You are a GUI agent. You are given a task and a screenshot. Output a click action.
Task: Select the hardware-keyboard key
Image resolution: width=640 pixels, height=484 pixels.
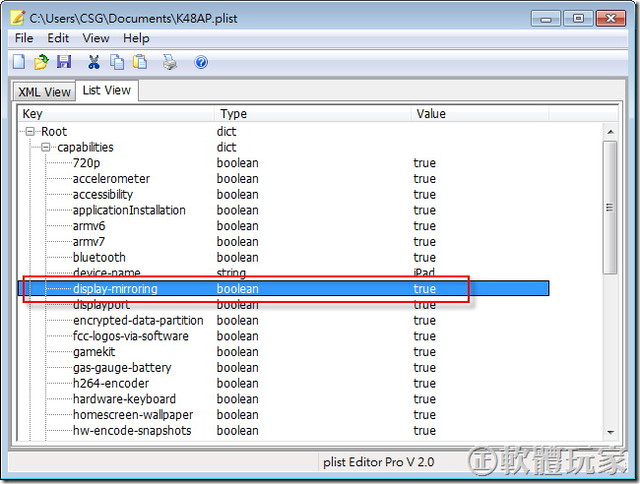coord(124,399)
